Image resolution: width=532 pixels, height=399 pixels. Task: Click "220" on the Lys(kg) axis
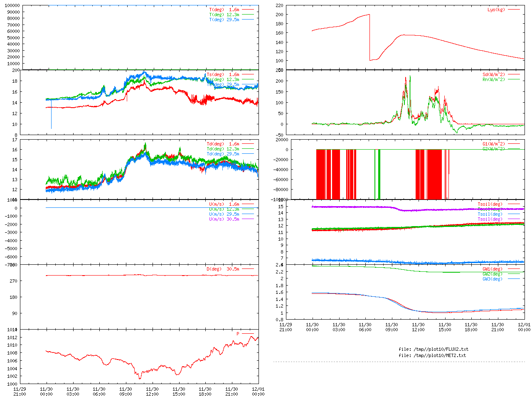coord(279,5)
